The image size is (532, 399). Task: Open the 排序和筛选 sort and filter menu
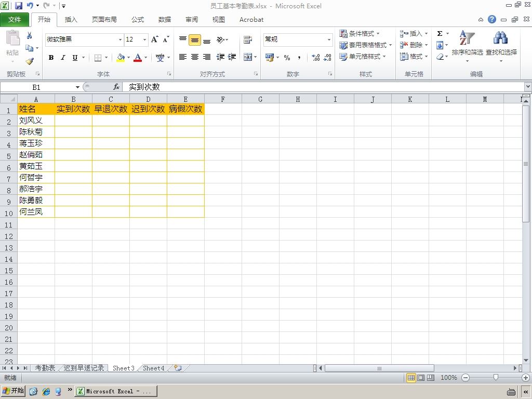click(x=467, y=46)
